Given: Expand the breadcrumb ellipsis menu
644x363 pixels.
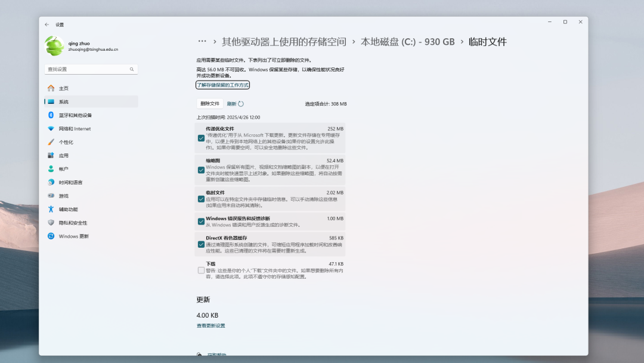Looking at the screenshot, I should point(202,42).
